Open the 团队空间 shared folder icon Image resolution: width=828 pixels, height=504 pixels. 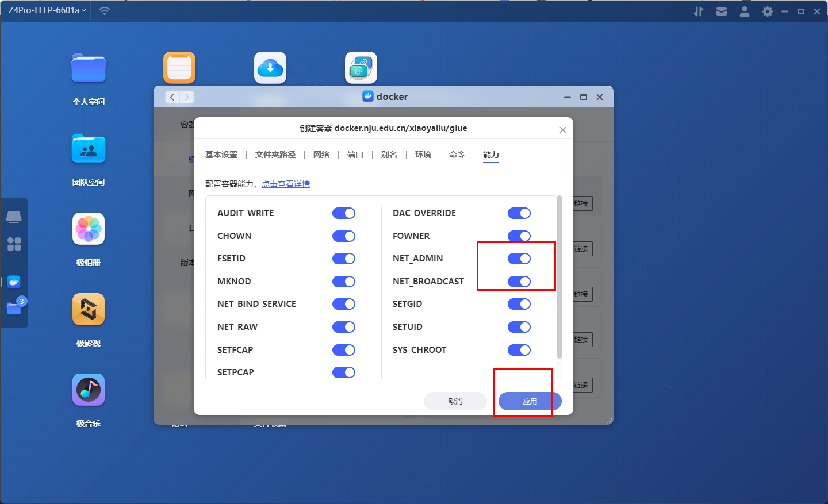(x=89, y=149)
